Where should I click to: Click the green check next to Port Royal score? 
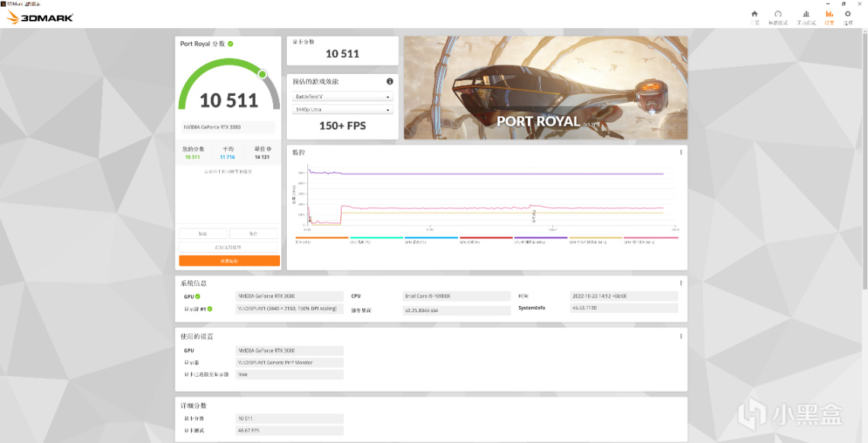(x=231, y=43)
